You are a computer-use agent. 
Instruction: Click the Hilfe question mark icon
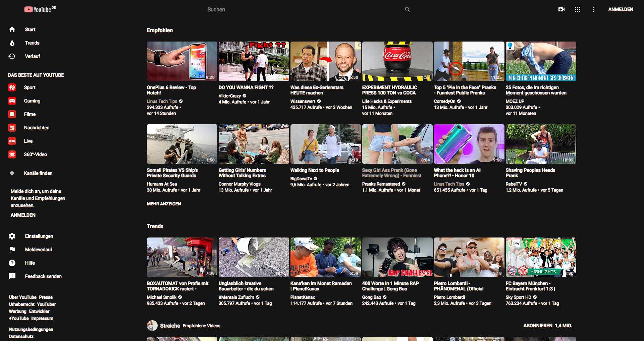tap(12, 263)
